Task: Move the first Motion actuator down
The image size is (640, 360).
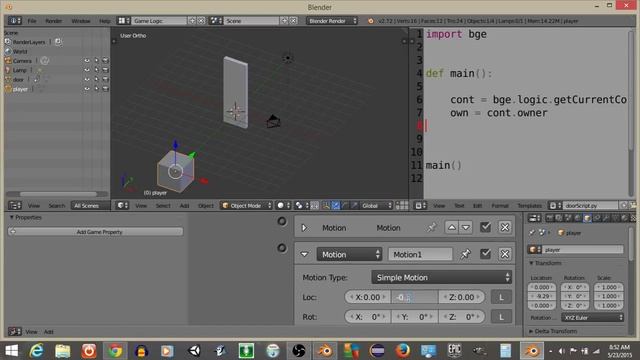Action: click(x=466, y=227)
